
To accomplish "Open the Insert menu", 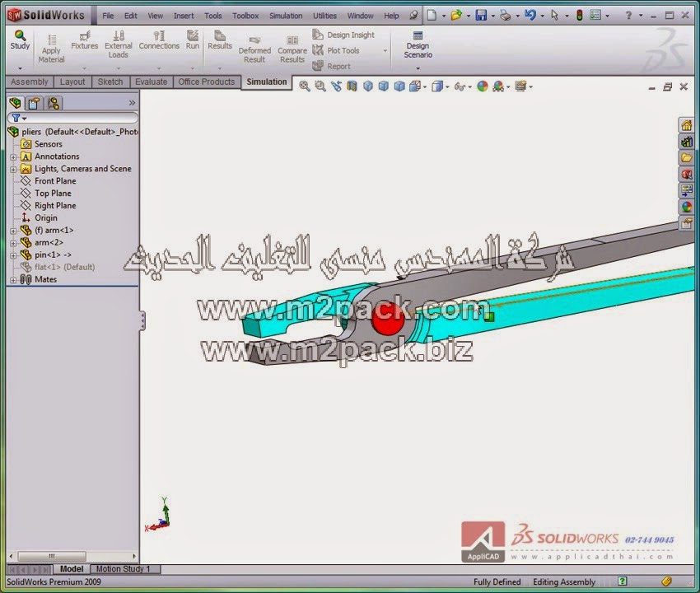I will (184, 16).
